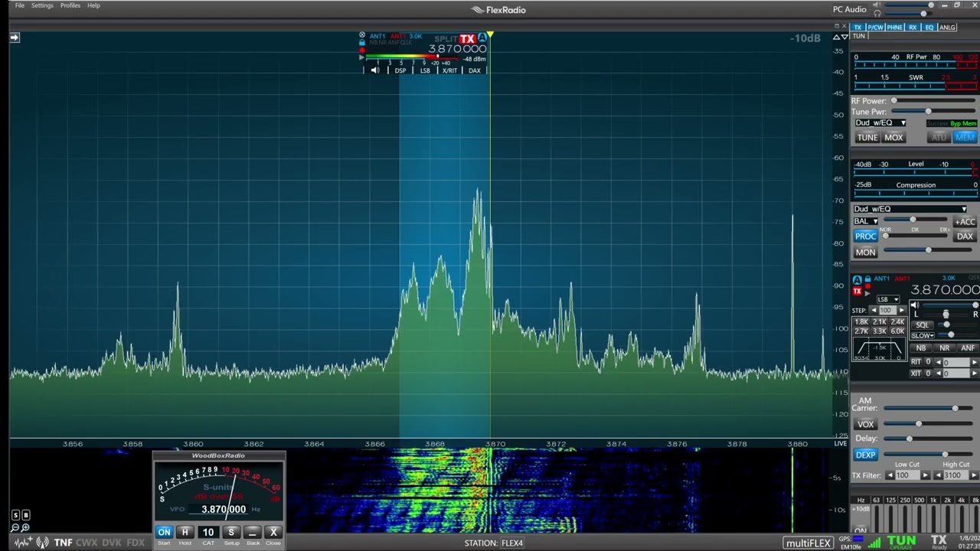Switch to the EQ panel tab
Image resolution: width=980 pixels, height=551 pixels.
pos(929,28)
